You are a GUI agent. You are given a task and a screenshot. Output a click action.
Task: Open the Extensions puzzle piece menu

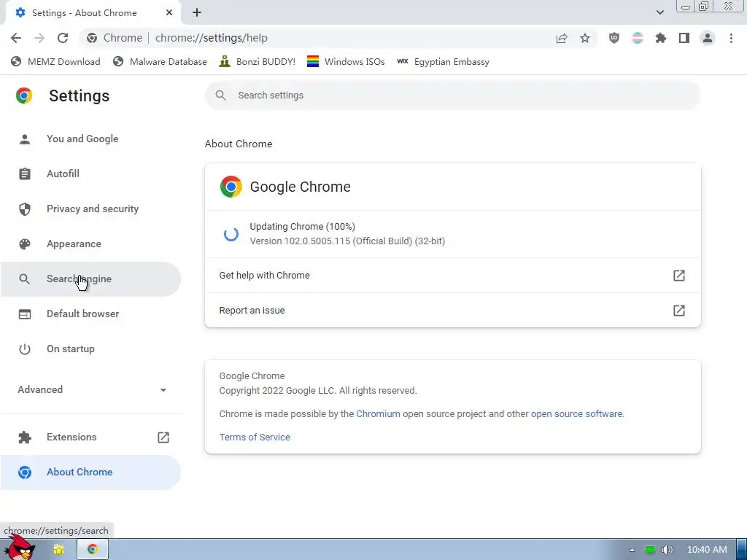pyautogui.click(x=661, y=38)
